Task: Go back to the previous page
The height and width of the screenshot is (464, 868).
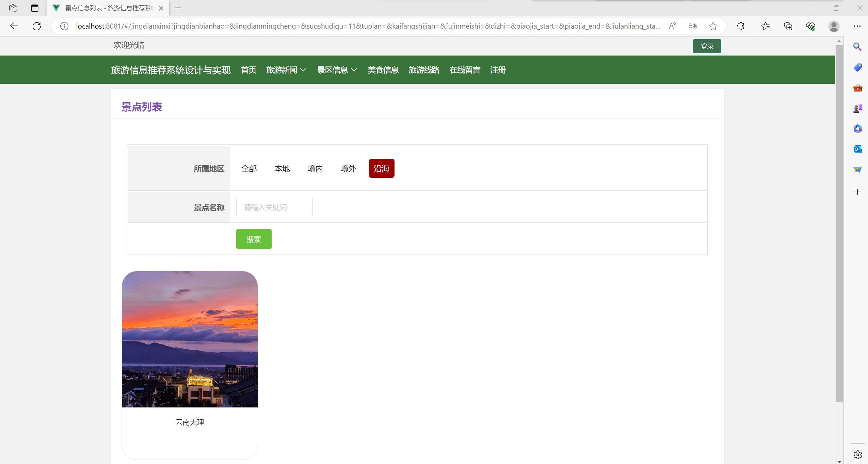Action: pos(14,26)
